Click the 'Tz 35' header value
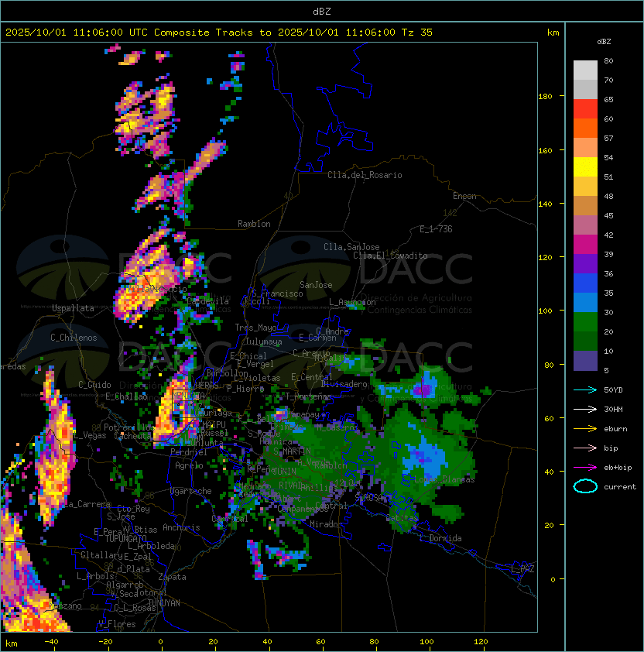The height and width of the screenshot is (652, 644). point(417,33)
